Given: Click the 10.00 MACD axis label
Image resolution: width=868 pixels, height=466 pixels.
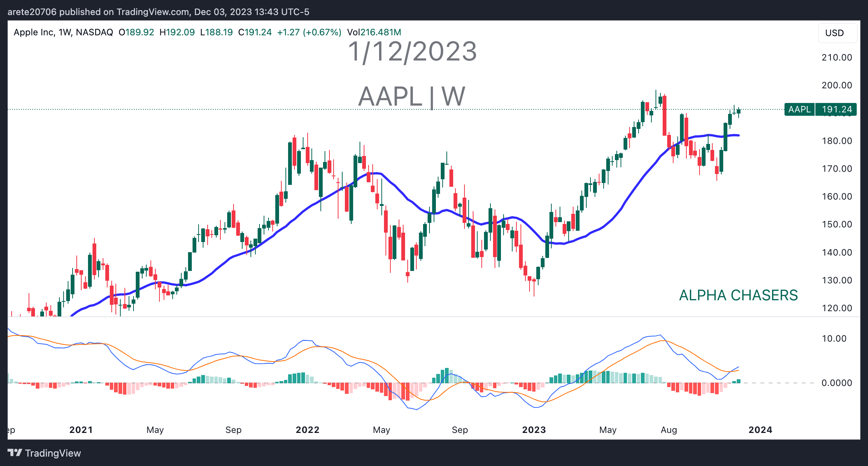Looking at the screenshot, I should (834, 339).
